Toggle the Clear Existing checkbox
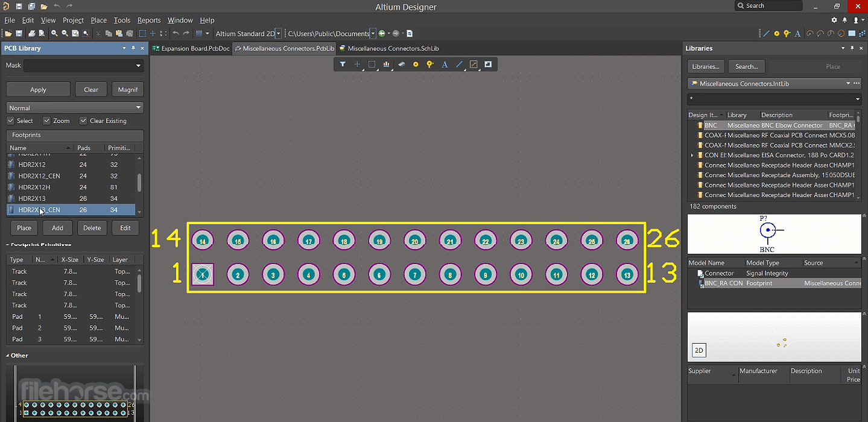This screenshot has height=422, width=868. tap(83, 121)
